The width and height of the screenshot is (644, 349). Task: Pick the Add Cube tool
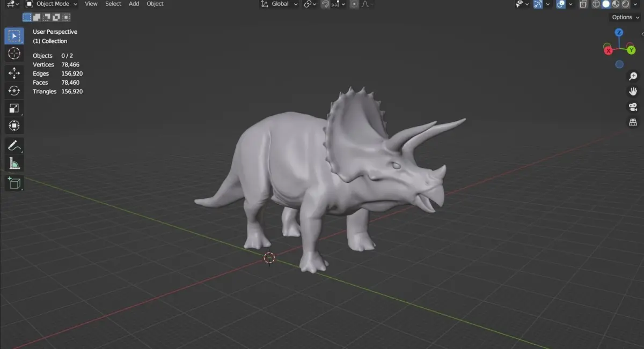(x=14, y=183)
